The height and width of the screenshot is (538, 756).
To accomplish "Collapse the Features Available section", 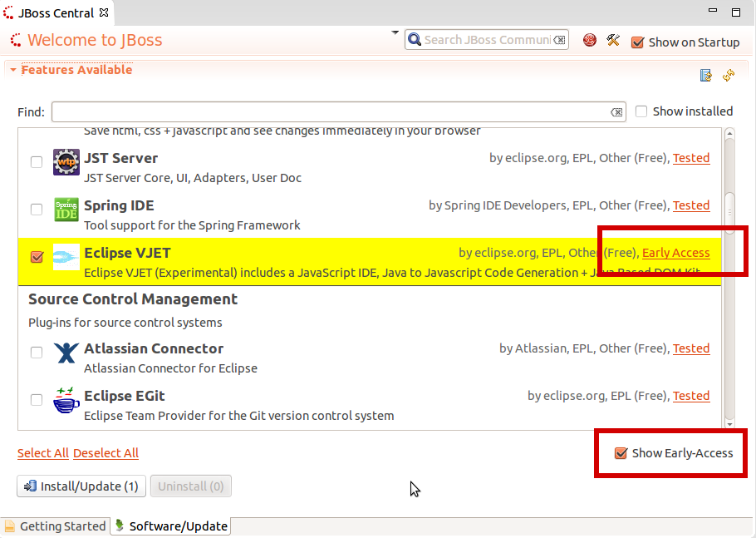I will (12, 70).
